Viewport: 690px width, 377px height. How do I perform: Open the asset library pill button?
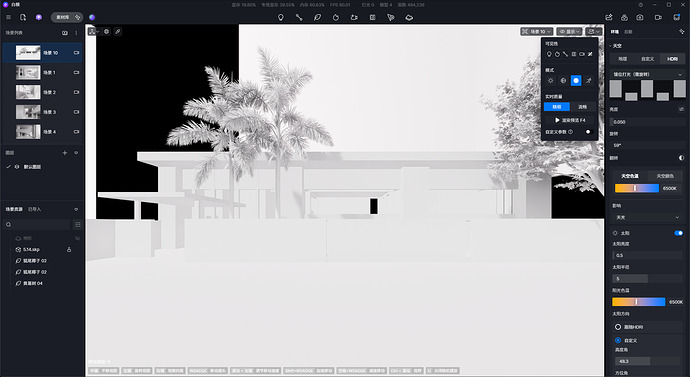67,18
